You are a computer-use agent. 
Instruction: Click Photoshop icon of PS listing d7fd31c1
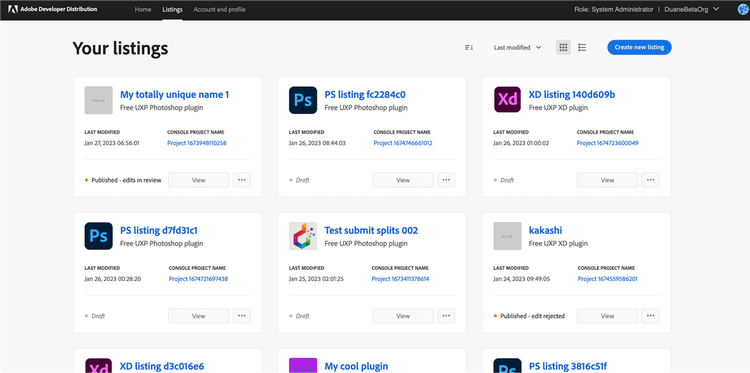[x=99, y=236]
